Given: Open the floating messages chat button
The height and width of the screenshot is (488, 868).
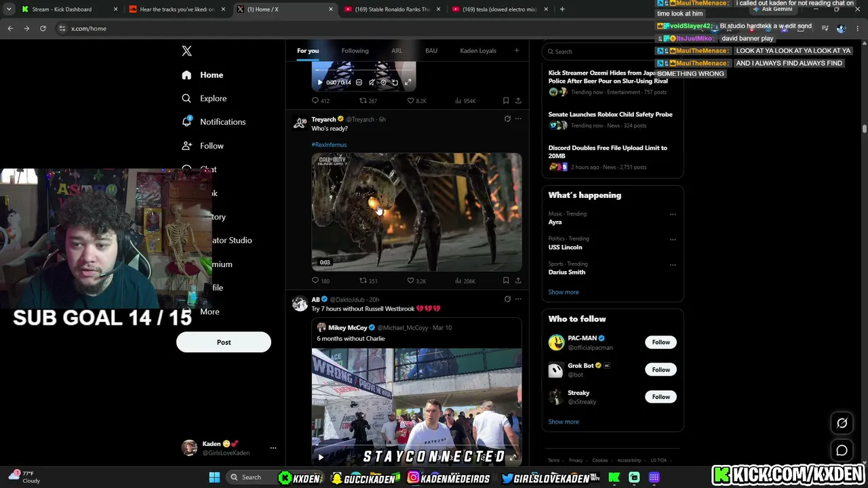Looking at the screenshot, I should [842, 450].
